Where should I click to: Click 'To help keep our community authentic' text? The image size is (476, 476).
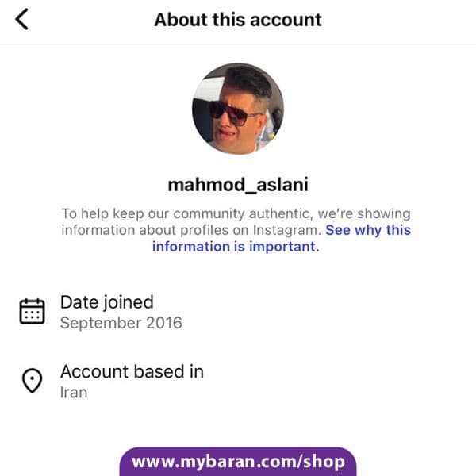click(x=187, y=213)
